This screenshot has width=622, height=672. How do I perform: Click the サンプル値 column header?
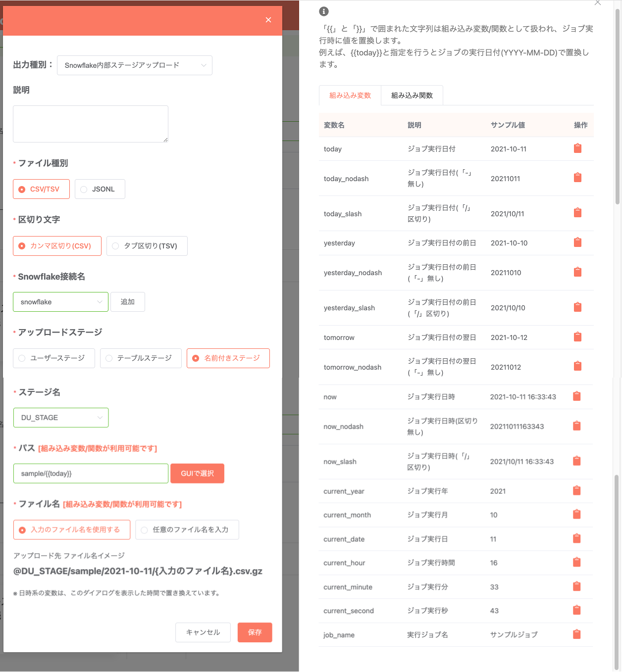tap(508, 125)
